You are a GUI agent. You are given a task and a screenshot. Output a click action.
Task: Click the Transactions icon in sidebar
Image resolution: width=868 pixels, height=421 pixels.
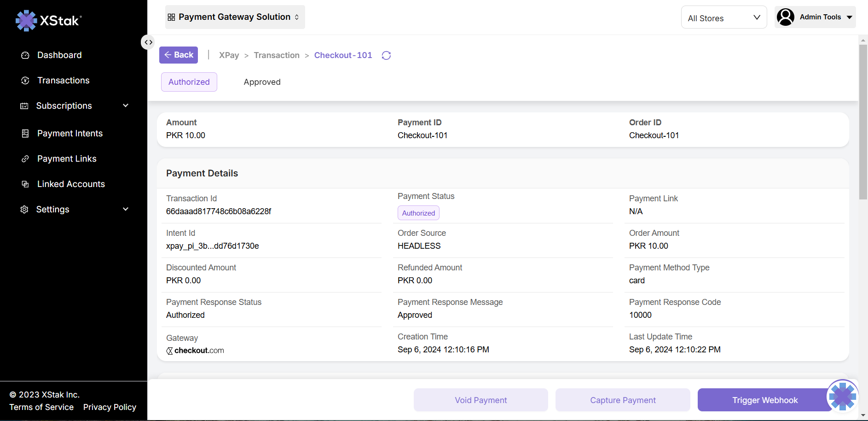[x=25, y=81]
